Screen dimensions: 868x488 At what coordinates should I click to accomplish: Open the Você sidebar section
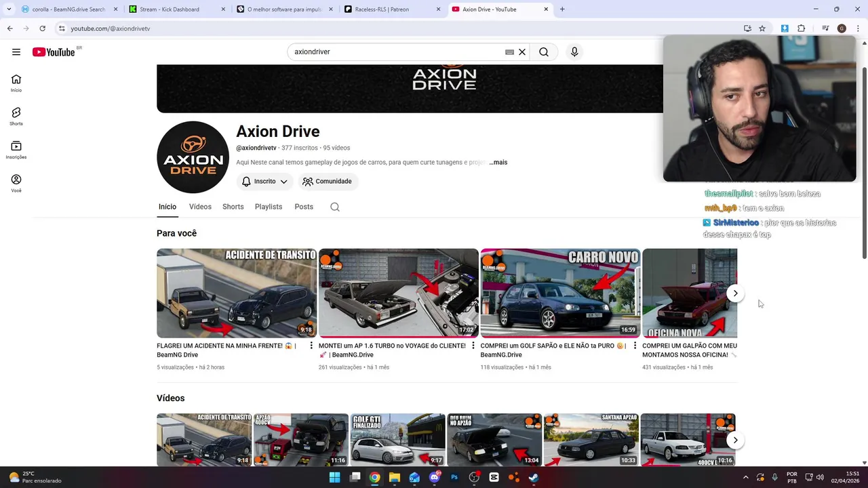pos(16,183)
